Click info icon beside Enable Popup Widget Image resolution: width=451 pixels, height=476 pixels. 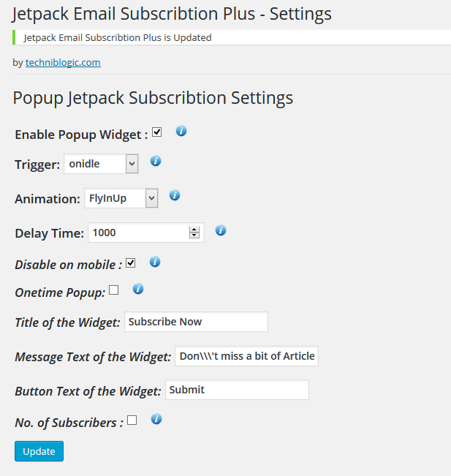coord(181,131)
